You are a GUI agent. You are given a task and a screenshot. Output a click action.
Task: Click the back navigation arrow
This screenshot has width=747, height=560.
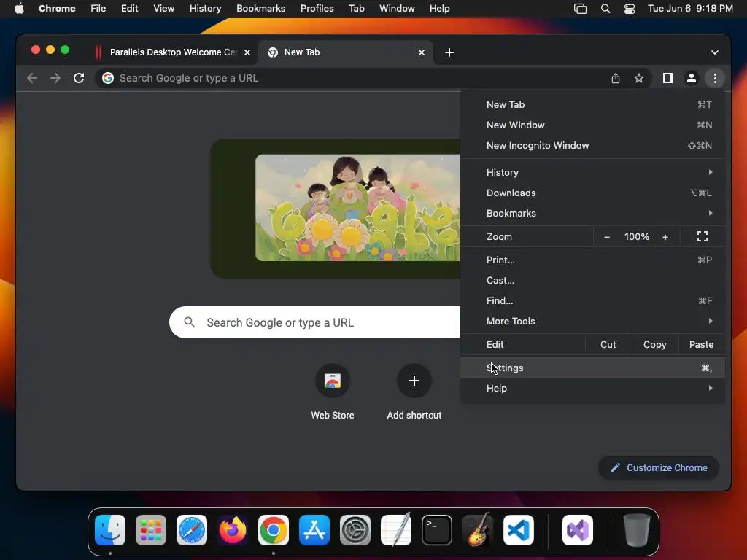pyautogui.click(x=32, y=78)
